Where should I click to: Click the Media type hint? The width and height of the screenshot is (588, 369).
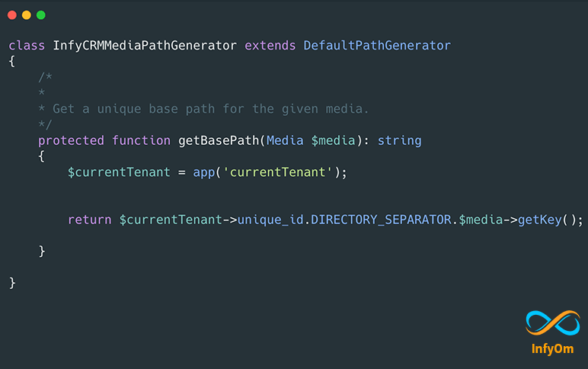click(285, 141)
